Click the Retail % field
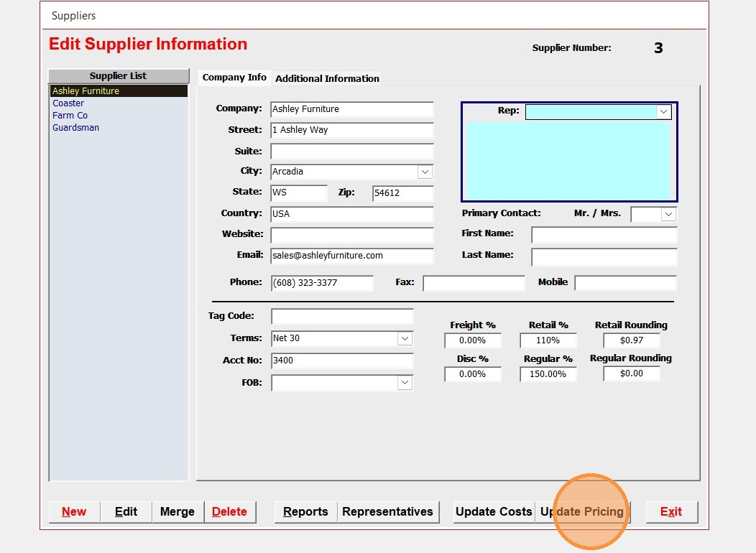The image size is (756, 553). coord(548,340)
